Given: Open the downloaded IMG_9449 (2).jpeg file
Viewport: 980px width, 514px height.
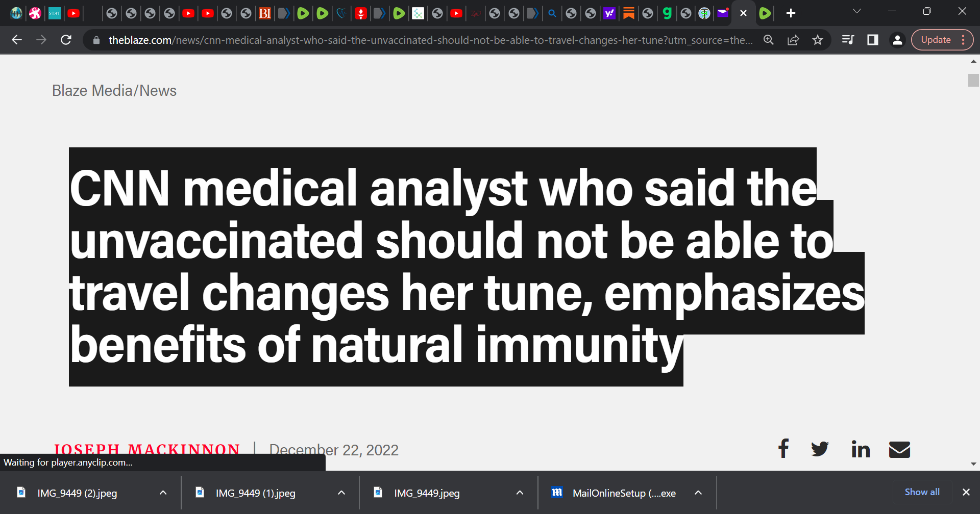Looking at the screenshot, I should 77,493.
